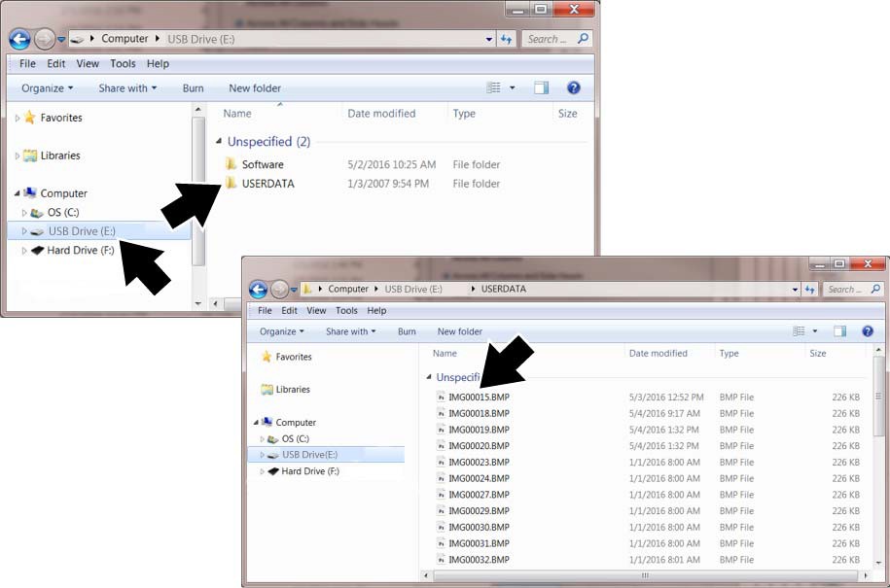Open Organize dropdown in USERDATA window

point(280,331)
